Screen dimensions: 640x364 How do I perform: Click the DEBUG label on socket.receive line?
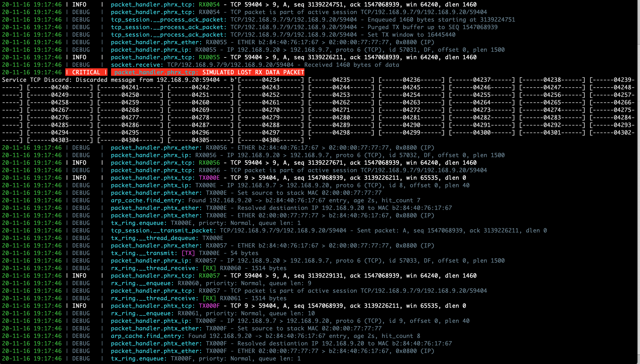[81, 65]
